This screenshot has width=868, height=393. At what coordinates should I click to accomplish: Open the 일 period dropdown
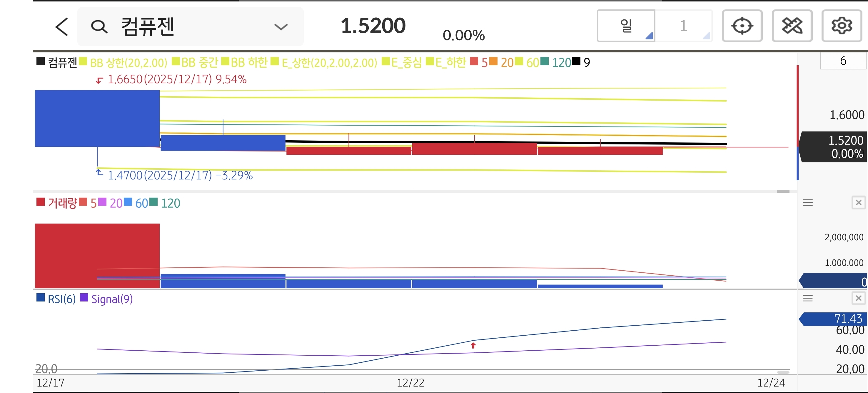[x=626, y=26]
